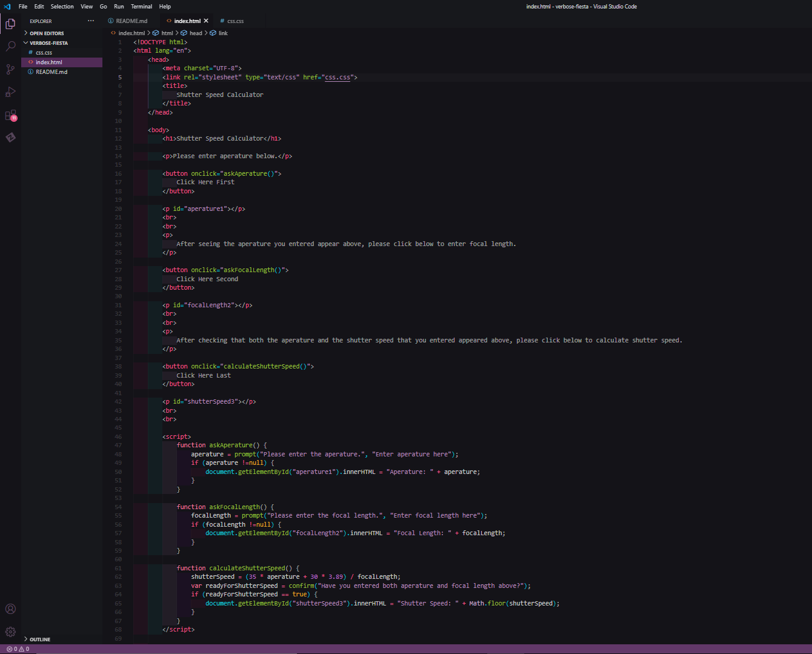Click the '<!DOCTYPE html>' line

161,42
